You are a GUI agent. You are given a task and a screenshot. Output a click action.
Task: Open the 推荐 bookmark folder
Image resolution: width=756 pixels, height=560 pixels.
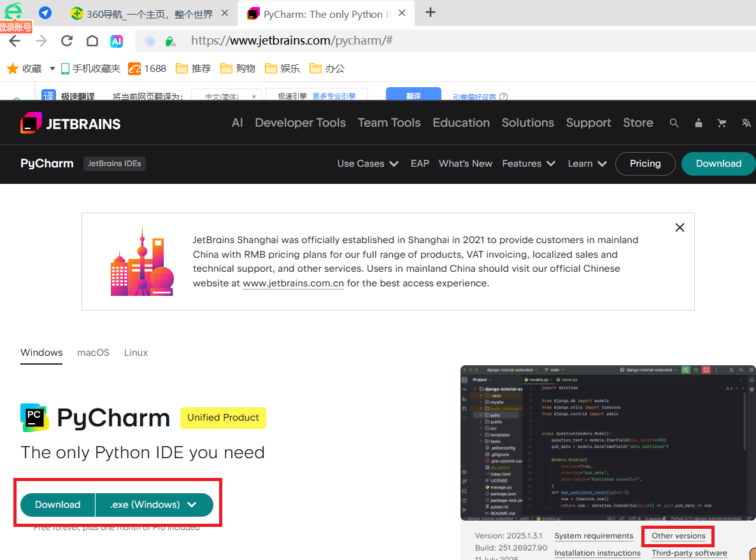[x=194, y=69]
